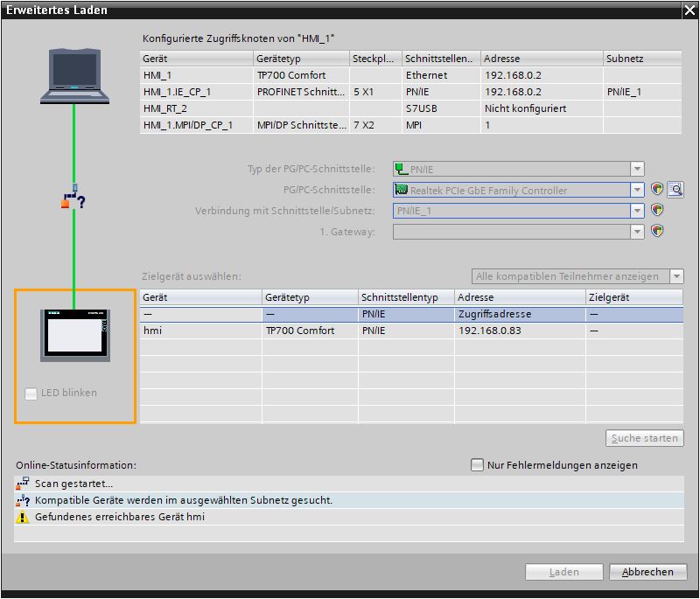The image size is (700, 599).
Task: Click the shield icon beside 1. Gateway
Action: pyautogui.click(x=657, y=232)
